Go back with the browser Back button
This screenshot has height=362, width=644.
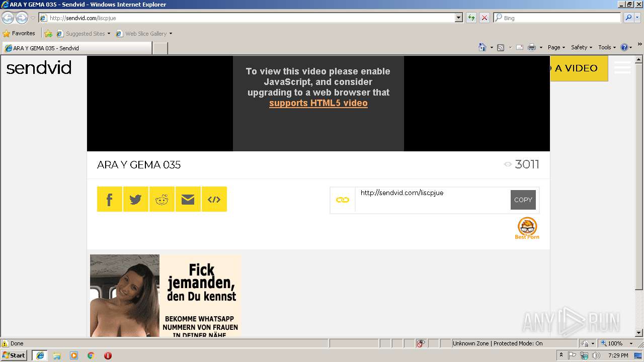tap(8, 18)
